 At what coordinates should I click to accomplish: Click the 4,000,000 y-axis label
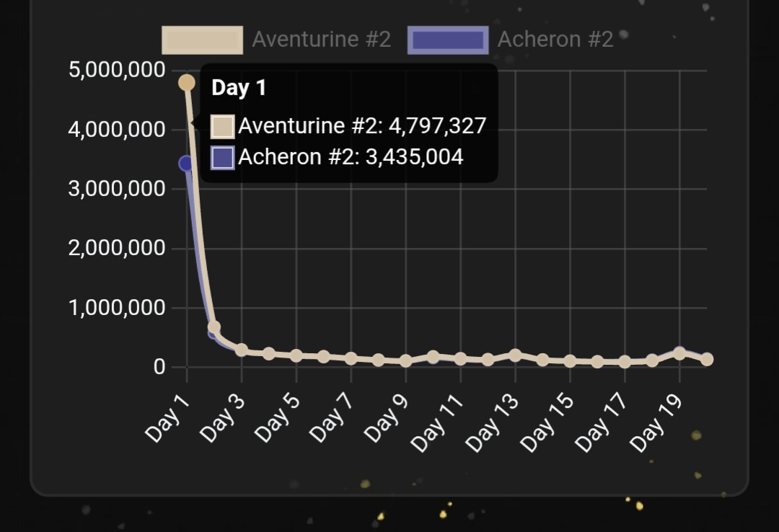click(118, 130)
